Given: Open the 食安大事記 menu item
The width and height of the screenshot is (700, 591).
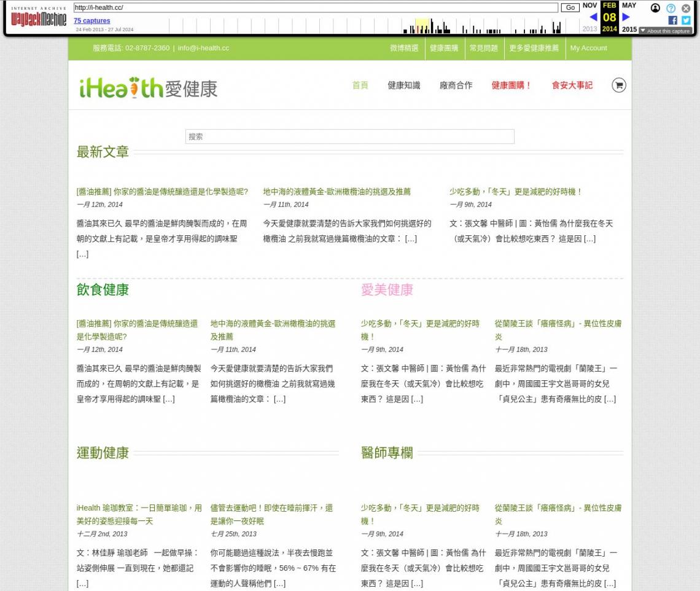Looking at the screenshot, I should [572, 85].
